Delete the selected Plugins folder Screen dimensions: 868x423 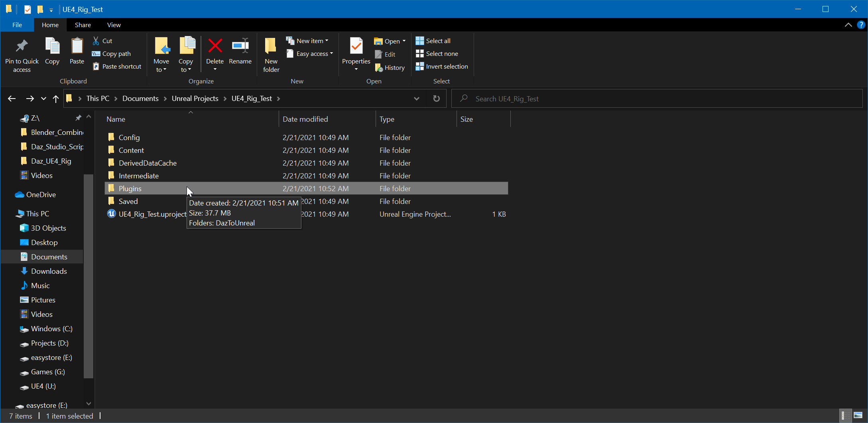click(215, 51)
